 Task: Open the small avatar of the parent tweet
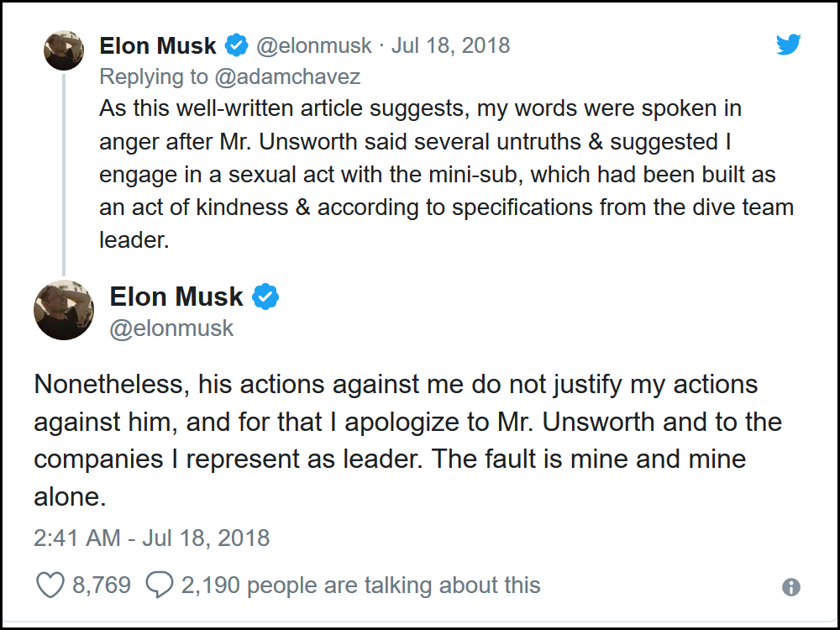64,50
